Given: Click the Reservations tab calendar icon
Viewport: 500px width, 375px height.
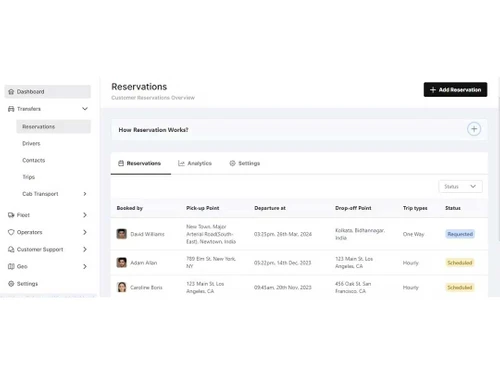Looking at the screenshot, I should coord(121,163).
